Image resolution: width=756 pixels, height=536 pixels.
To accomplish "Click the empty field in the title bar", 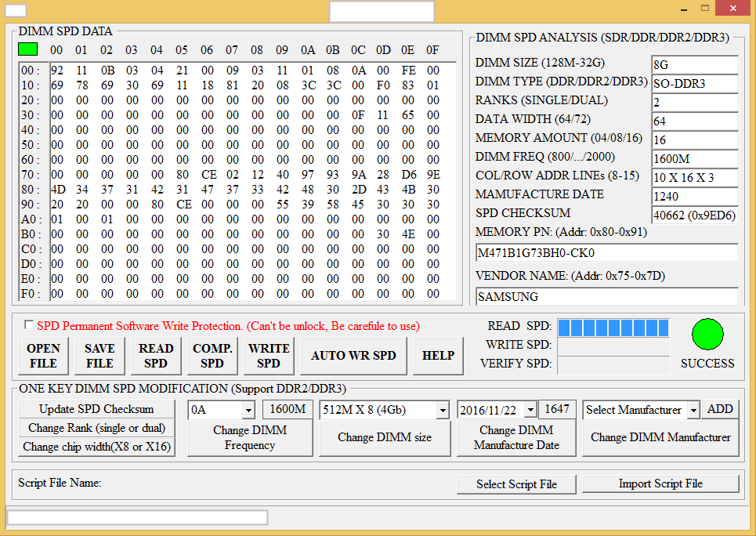I will [382, 11].
